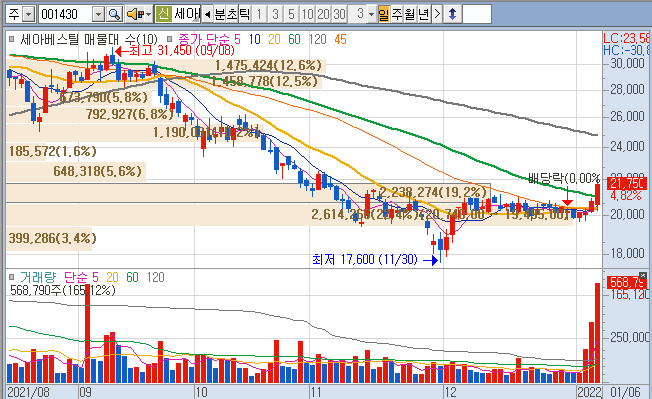Image resolution: width=652 pixels, height=399 pixels.
Task: Click the 2021/08 date axis label
Action: (28, 392)
